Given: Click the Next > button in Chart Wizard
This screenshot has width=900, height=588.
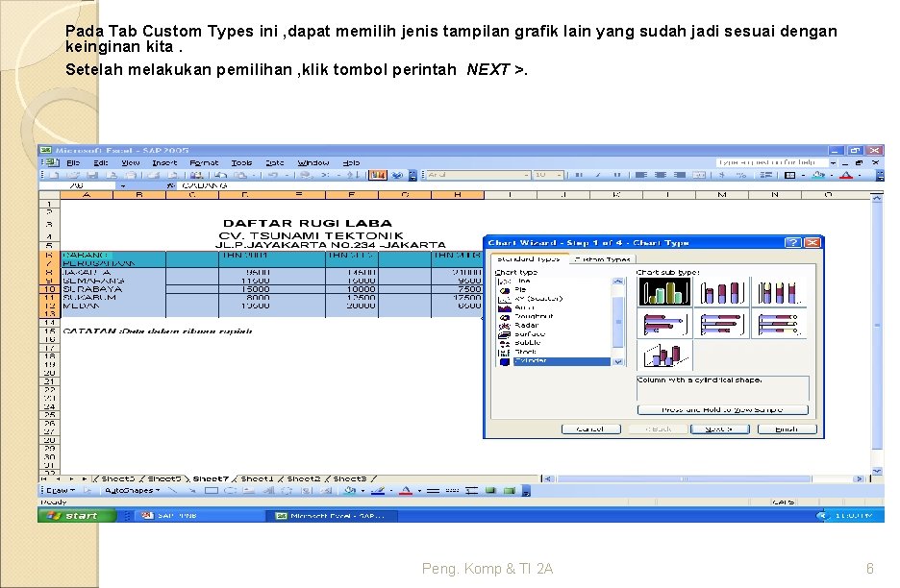Looking at the screenshot, I should point(720,429).
